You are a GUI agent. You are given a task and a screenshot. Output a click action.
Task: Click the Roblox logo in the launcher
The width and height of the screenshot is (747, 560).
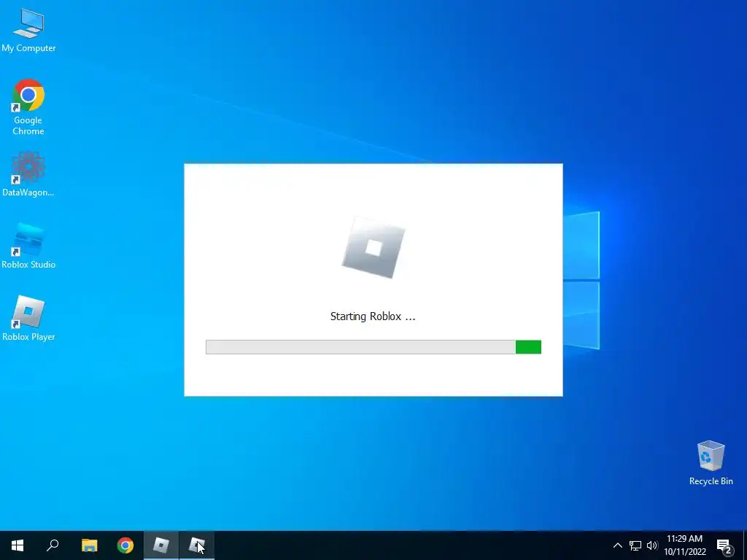point(373,248)
